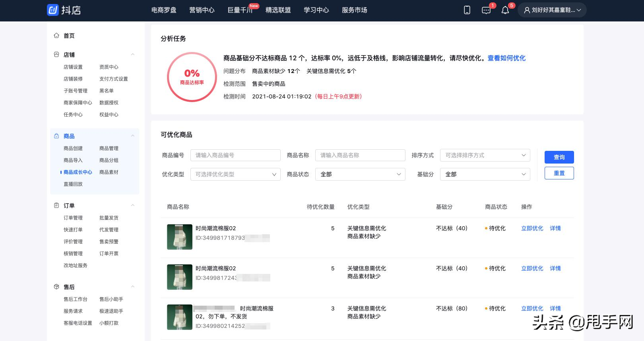Viewport: 644px width, 341px height.
Task: Click 立即优化 for first 时尚潮流棉服02 row
Action: pyautogui.click(x=532, y=228)
